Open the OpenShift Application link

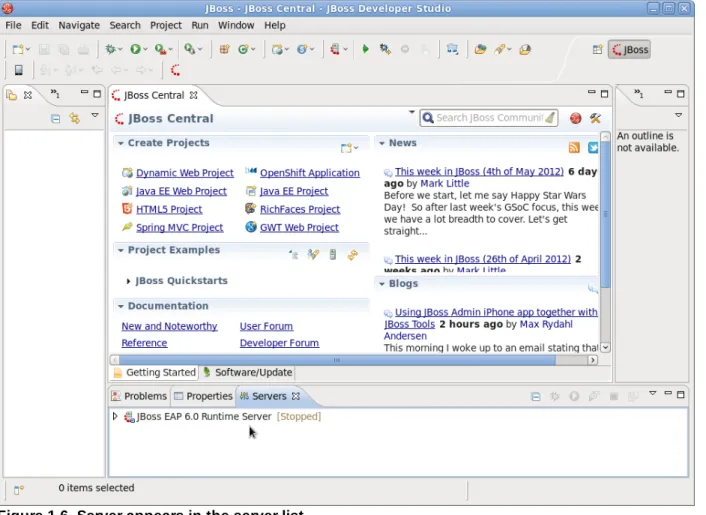point(310,173)
